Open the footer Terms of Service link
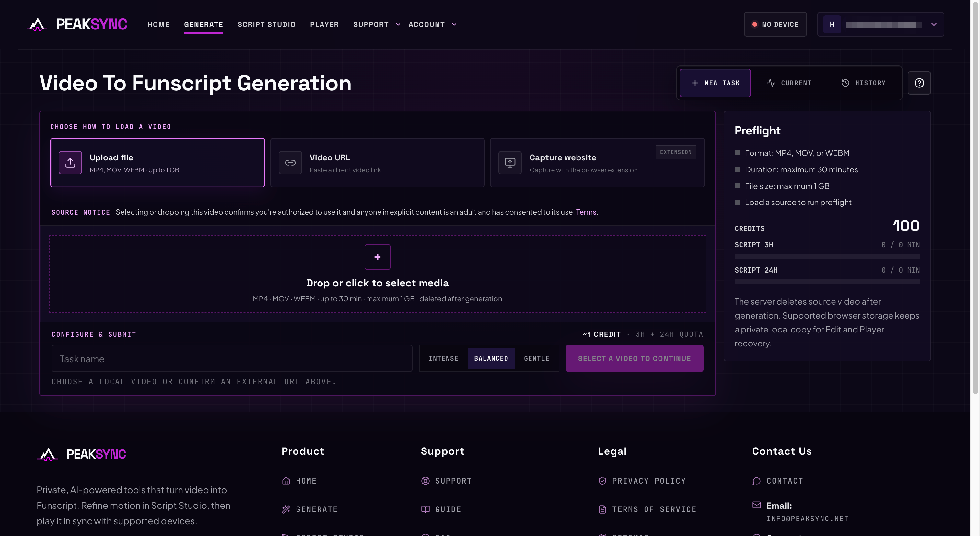The height and width of the screenshot is (536, 980). [654, 509]
